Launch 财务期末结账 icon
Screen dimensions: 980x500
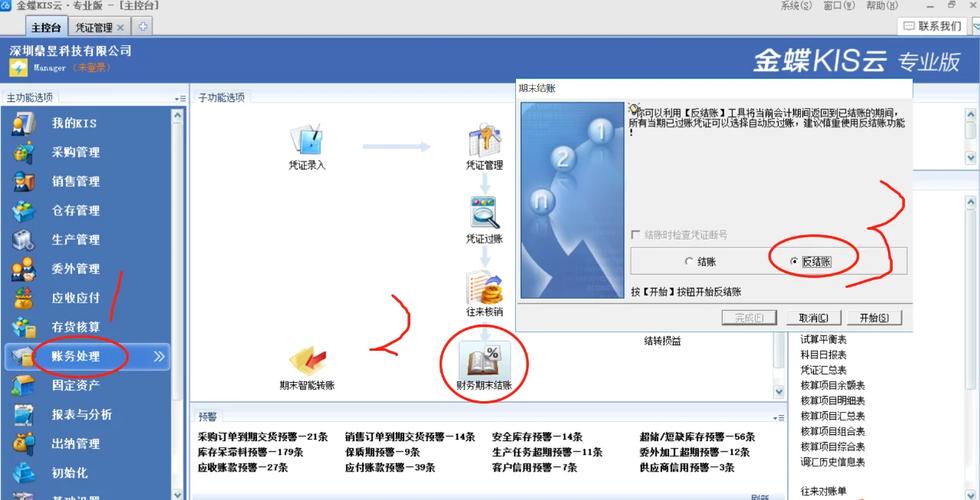(484, 361)
